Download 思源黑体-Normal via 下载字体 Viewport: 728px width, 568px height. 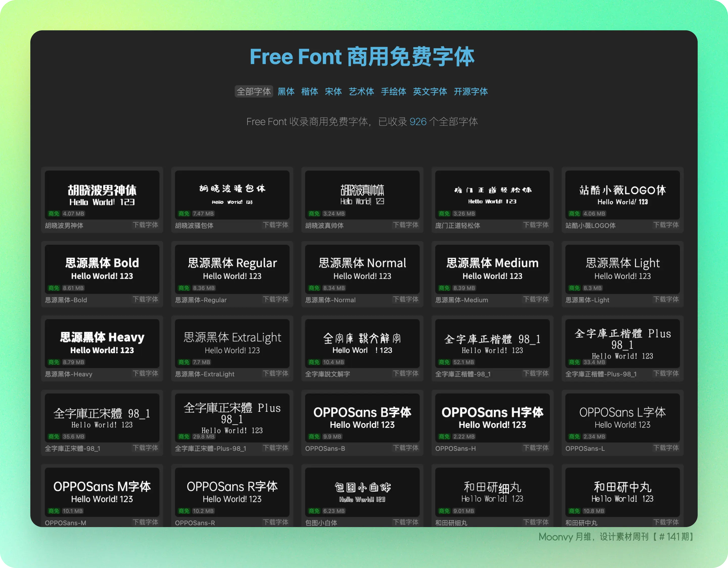pos(405,299)
